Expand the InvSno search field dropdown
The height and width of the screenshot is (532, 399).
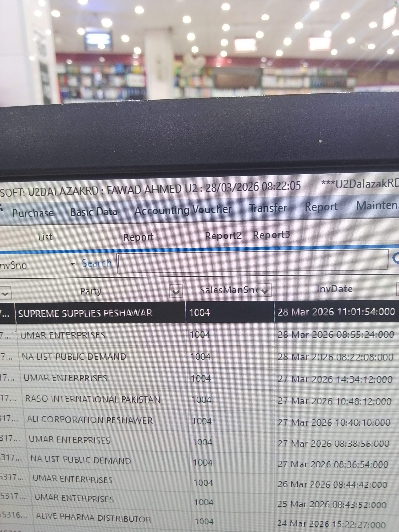click(x=73, y=264)
